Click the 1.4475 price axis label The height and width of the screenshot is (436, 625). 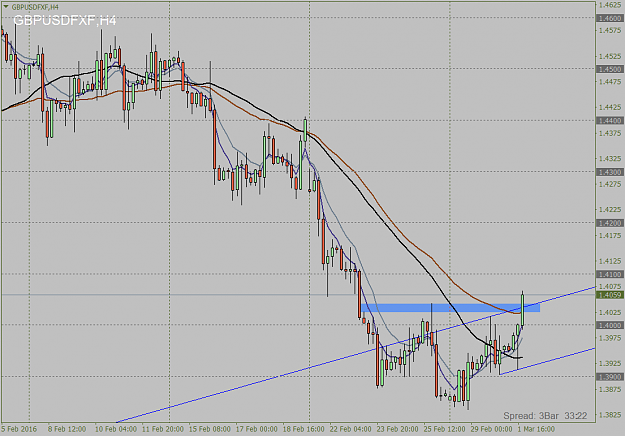click(x=610, y=82)
